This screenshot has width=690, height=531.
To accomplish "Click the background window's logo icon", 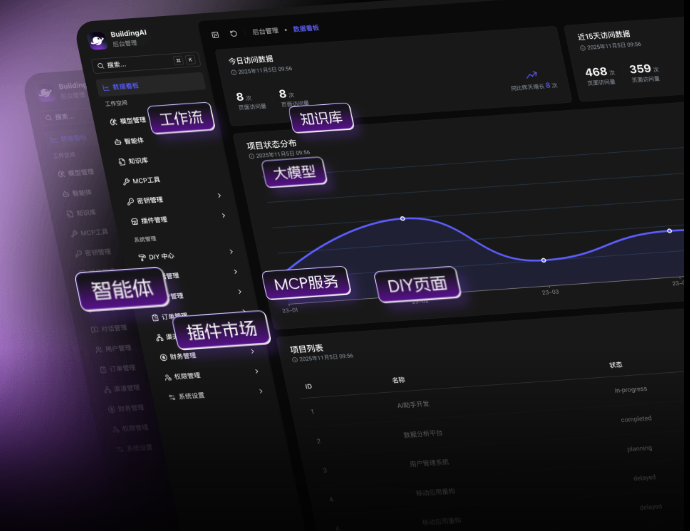I will coord(45,93).
